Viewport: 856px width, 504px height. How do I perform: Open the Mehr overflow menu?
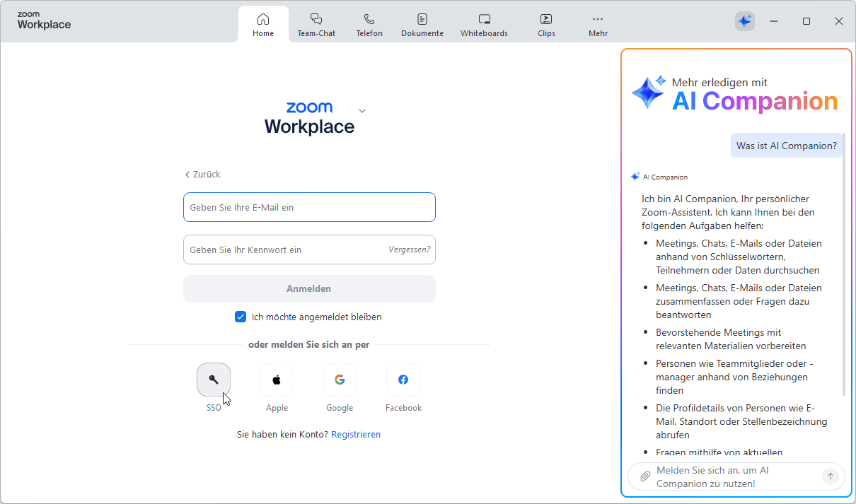(x=598, y=25)
